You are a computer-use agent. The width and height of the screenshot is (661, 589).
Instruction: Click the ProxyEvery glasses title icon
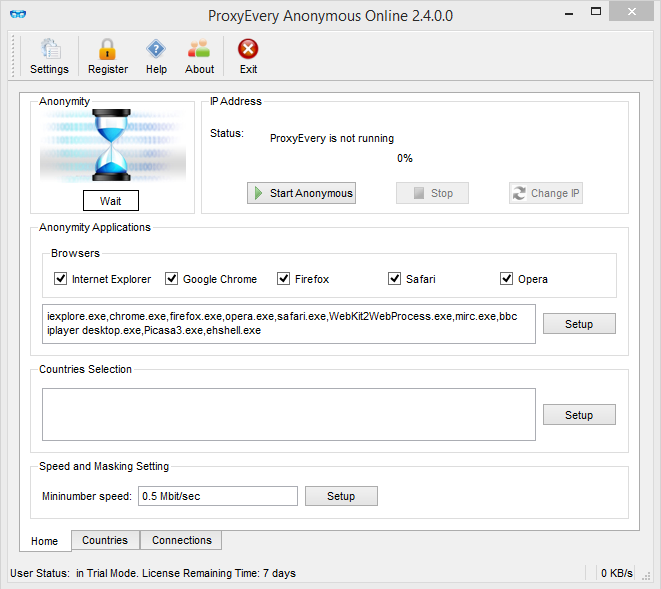(18, 14)
